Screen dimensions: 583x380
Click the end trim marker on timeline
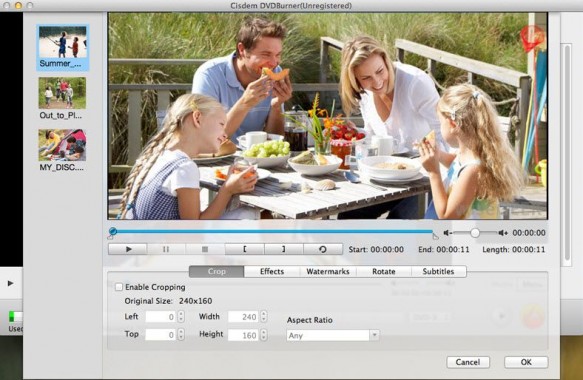coord(435,236)
